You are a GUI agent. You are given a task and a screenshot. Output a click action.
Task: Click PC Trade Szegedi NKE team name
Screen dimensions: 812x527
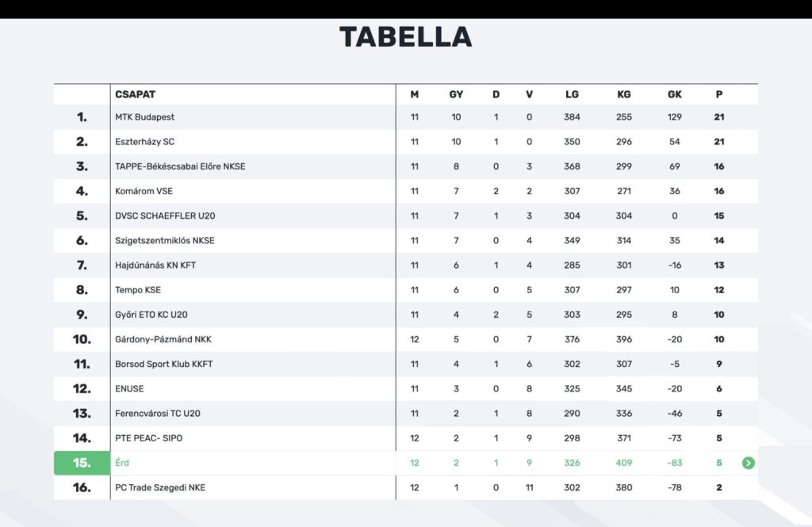click(160, 487)
